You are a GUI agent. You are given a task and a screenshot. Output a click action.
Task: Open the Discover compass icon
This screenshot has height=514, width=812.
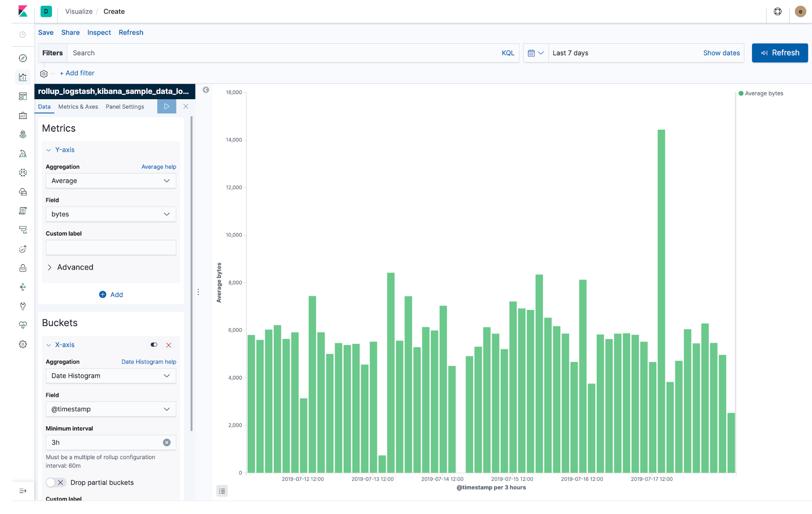point(23,58)
